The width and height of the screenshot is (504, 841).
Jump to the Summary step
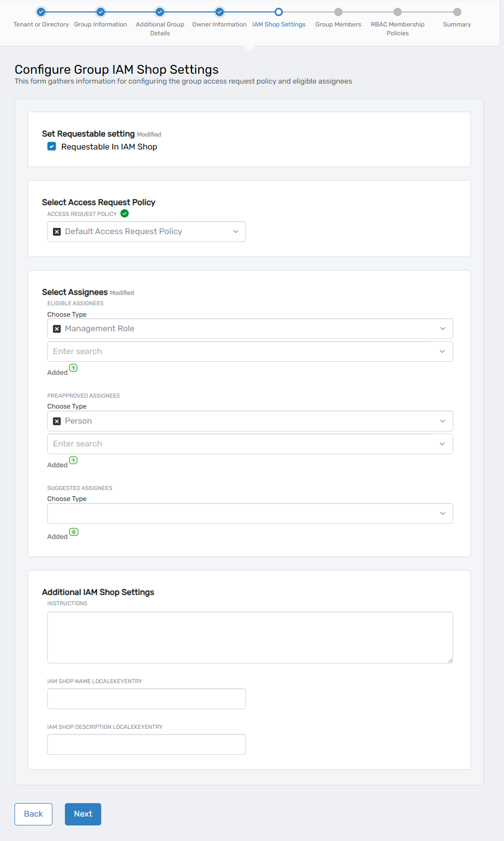(x=457, y=12)
